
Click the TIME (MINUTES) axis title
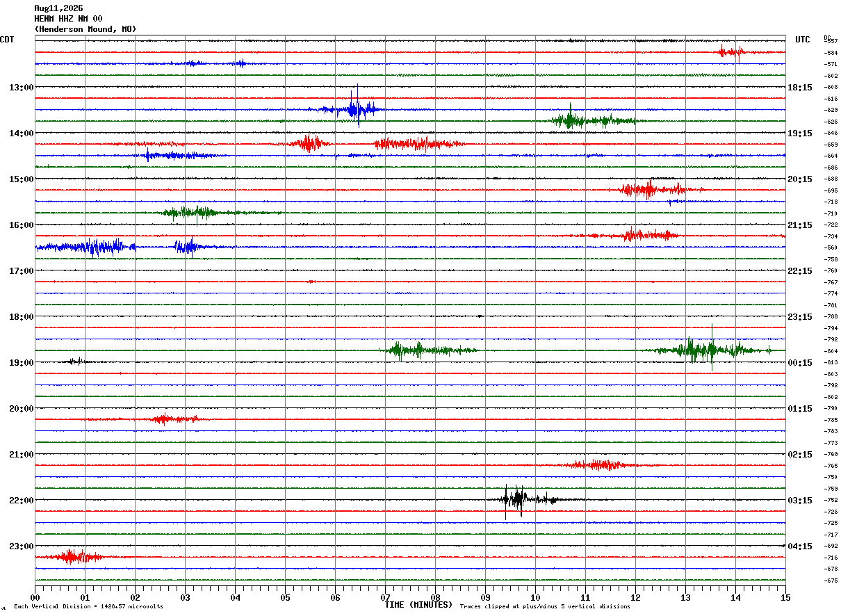pyautogui.click(x=418, y=605)
